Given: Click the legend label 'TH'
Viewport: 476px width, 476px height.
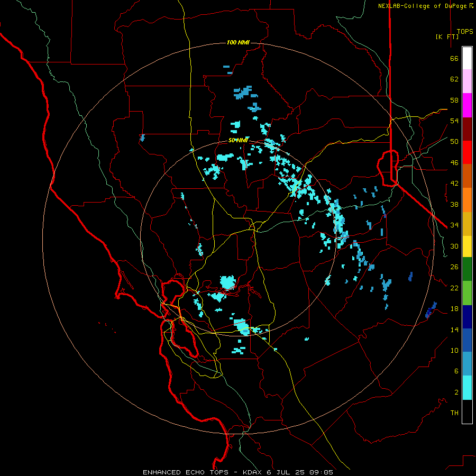Looking at the screenshot, I should point(454,413).
